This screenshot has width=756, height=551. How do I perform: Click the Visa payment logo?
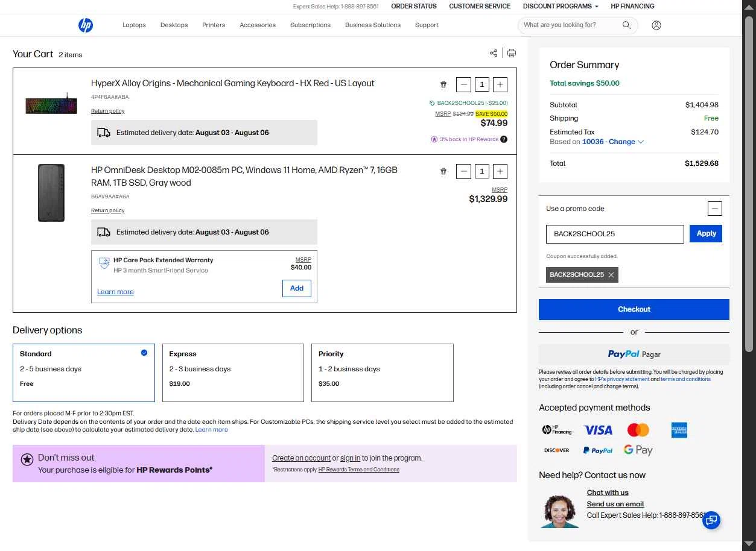coord(599,430)
